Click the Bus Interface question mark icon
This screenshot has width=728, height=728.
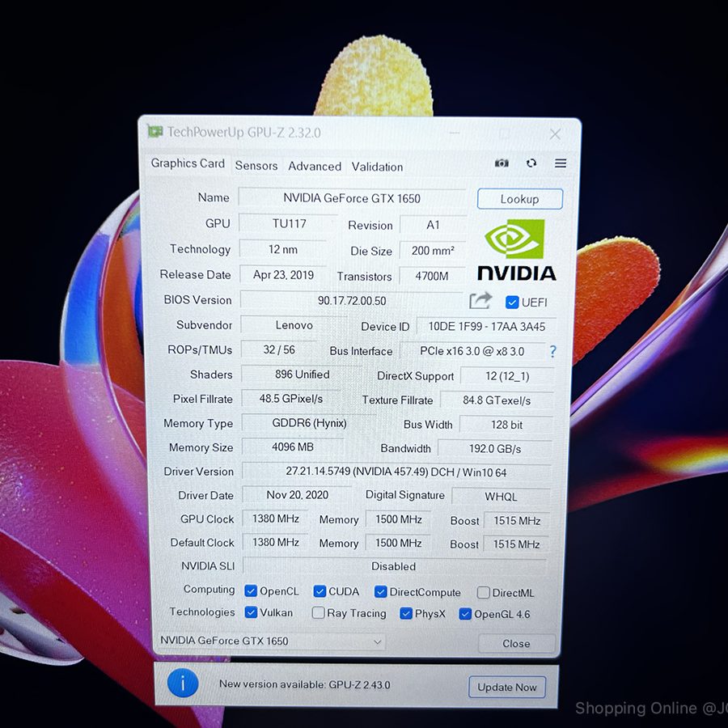tap(552, 352)
